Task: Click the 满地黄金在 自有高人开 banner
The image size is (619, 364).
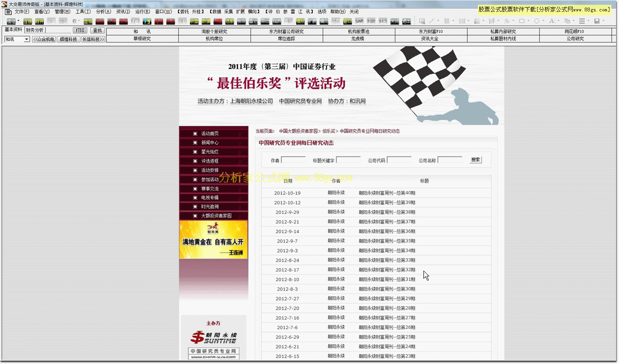Action: pyautogui.click(x=214, y=240)
